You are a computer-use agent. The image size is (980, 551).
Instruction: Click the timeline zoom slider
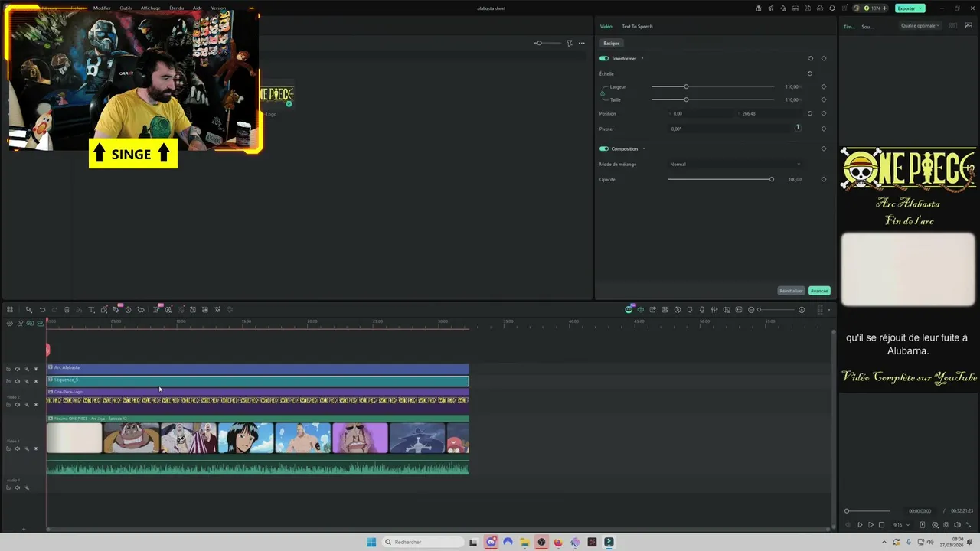[x=776, y=310]
